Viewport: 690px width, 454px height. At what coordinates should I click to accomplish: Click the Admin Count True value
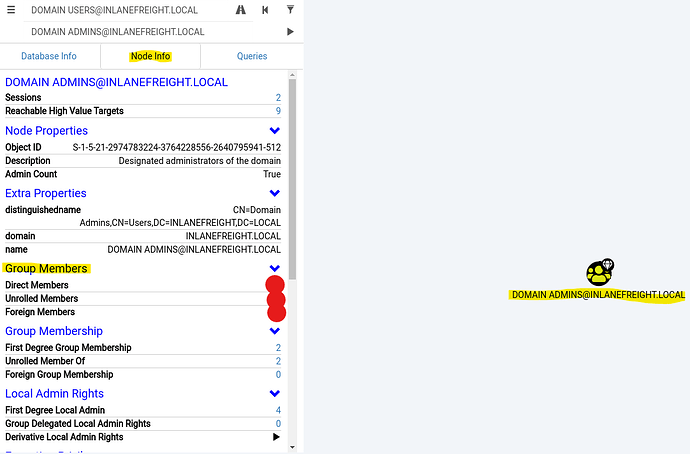coord(272,174)
